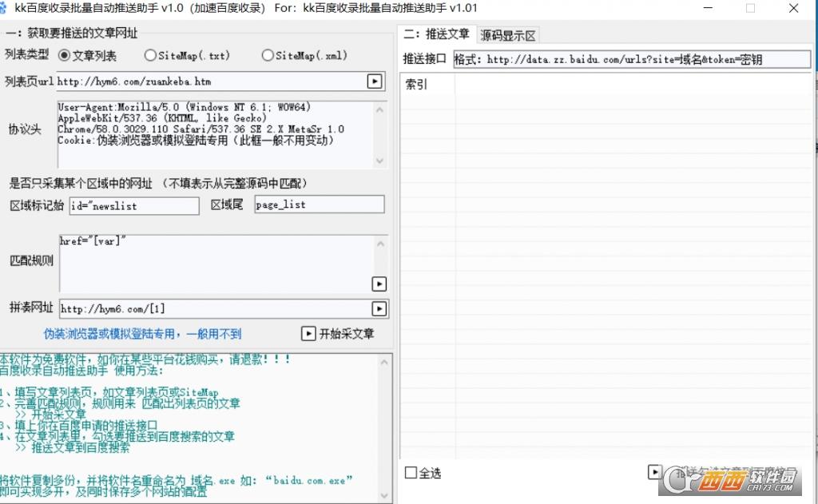Click up arrow of 匹配规则 scrollbar

click(x=380, y=244)
